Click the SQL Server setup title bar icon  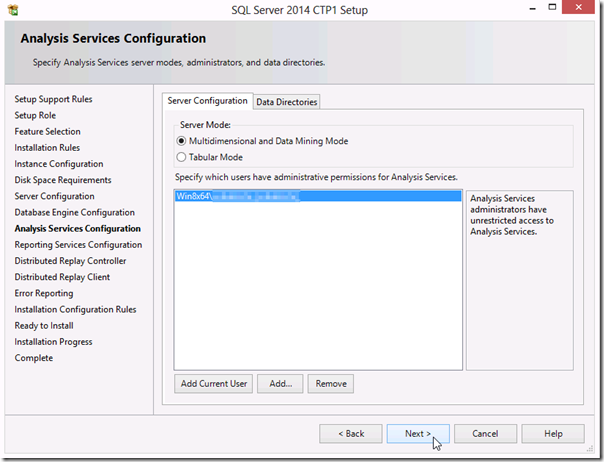click(x=13, y=10)
